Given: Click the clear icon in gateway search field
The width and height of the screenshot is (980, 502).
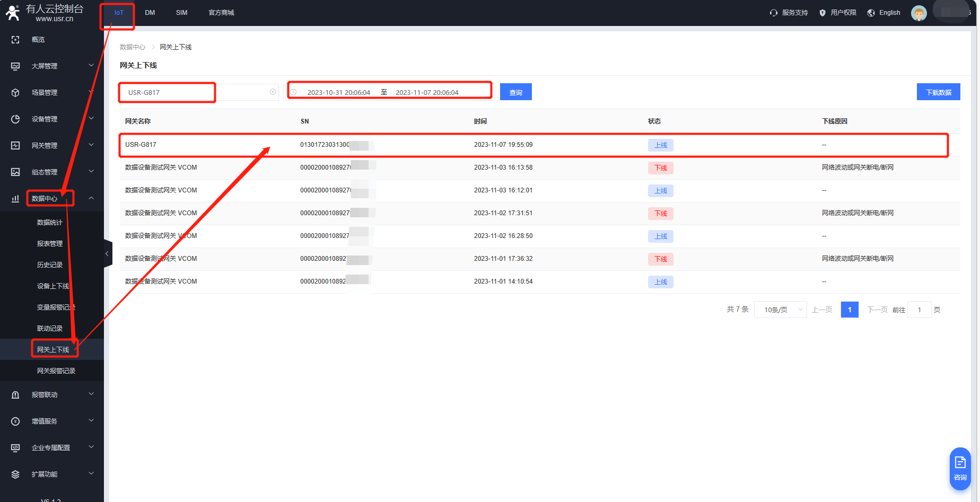Looking at the screenshot, I should click(273, 92).
